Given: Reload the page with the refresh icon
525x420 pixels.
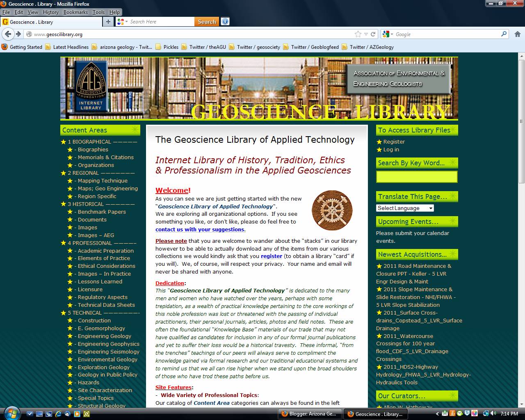Looking at the screenshot, I should tap(373, 34).
